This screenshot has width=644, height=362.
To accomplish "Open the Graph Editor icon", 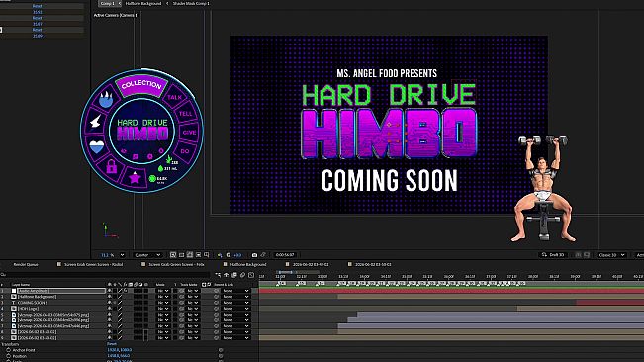I will tap(251, 275).
